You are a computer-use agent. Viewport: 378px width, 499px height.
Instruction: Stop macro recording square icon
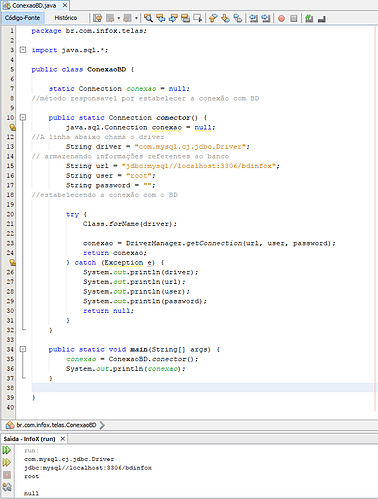coord(294,18)
